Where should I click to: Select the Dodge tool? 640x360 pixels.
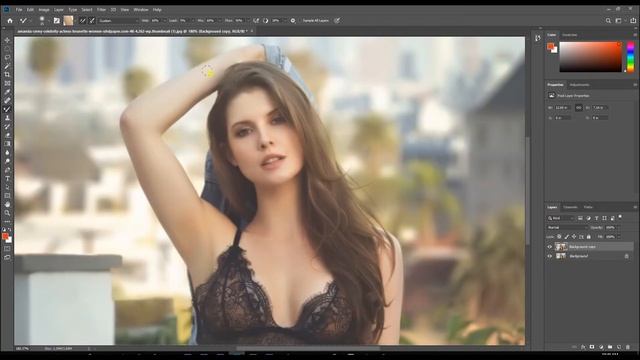7,161
